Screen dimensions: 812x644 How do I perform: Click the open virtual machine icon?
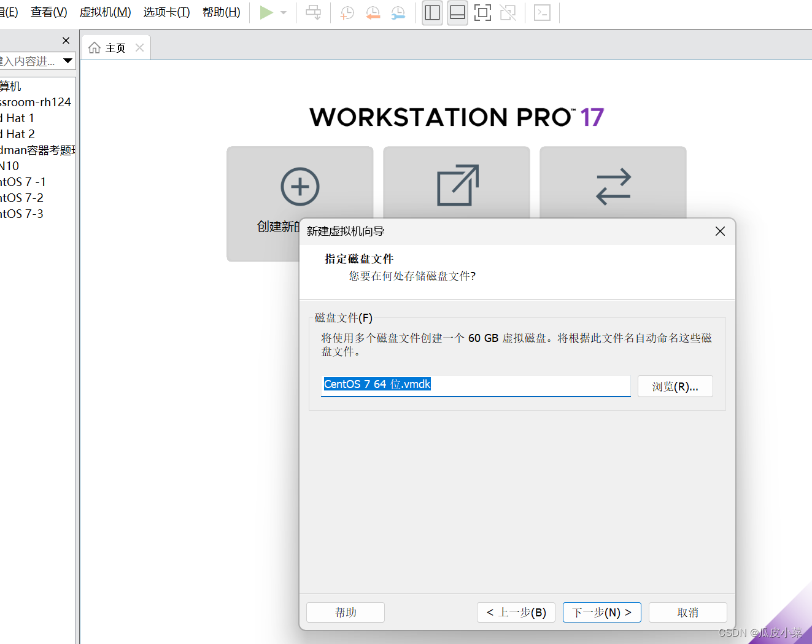pos(457,185)
